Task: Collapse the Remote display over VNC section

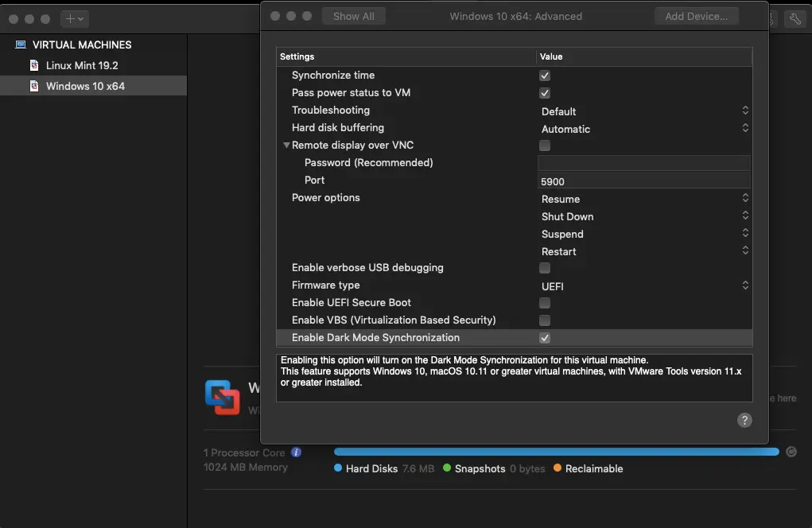Action: coord(287,145)
